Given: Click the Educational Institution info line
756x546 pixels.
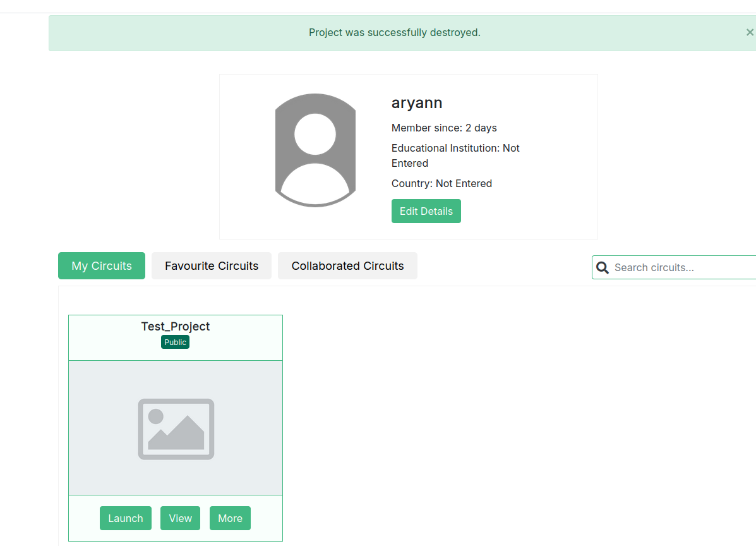Looking at the screenshot, I should point(455,148).
